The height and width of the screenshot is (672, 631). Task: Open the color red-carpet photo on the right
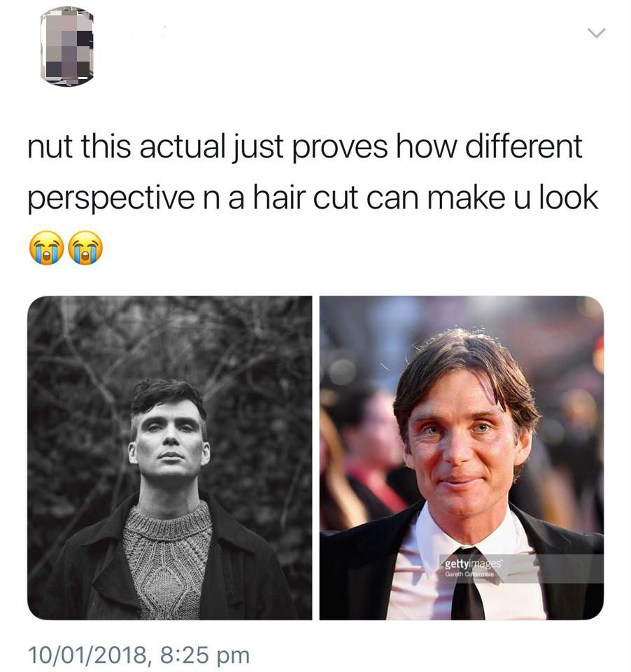click(462, 457)
